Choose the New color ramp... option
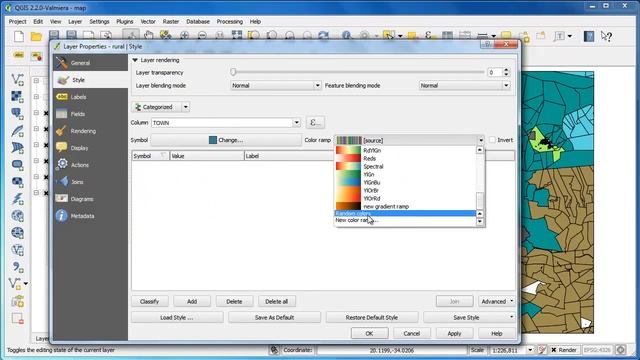This screenshot has width=640, height=360. pyautogui.click(x=405, y=220)
